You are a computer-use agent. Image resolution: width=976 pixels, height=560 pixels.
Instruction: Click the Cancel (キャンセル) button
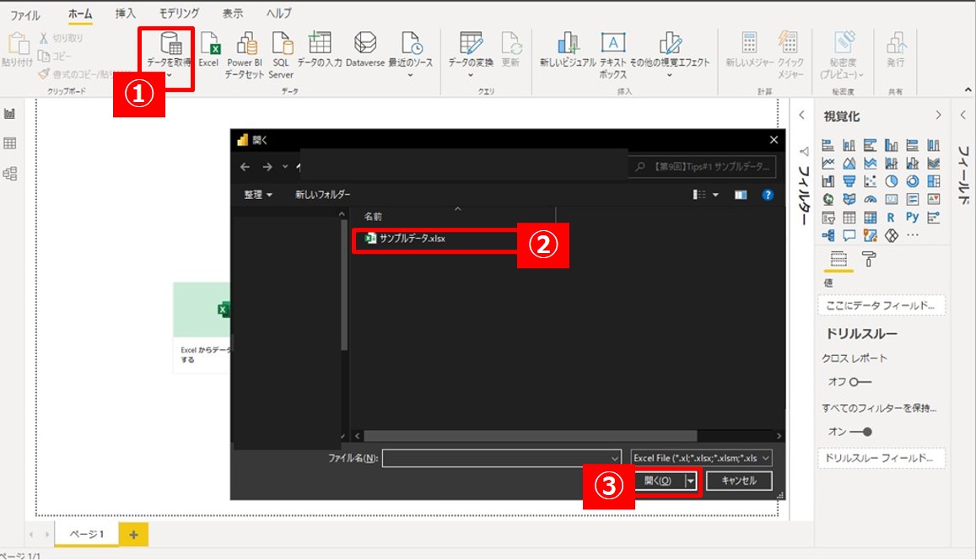738,481
